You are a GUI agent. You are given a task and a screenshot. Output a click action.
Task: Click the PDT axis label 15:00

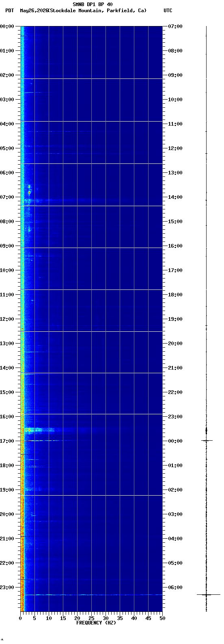(7, 392)
